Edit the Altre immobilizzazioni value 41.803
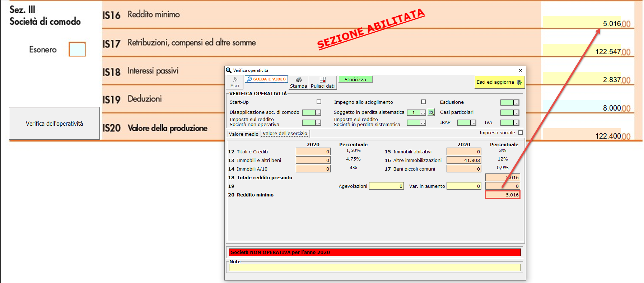The image size is (644, 283). [x=464, y=160]
